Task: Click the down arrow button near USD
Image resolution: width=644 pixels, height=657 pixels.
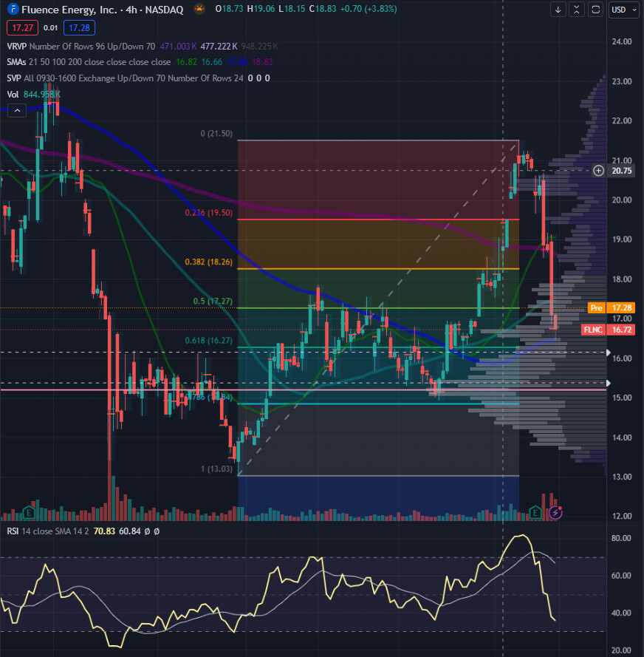Action: click(558, 10)
